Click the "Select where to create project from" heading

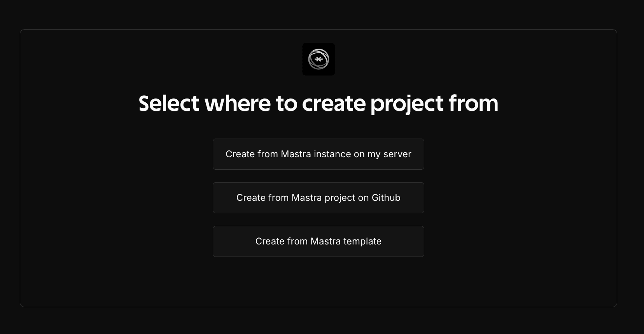(x=318, y=104)
